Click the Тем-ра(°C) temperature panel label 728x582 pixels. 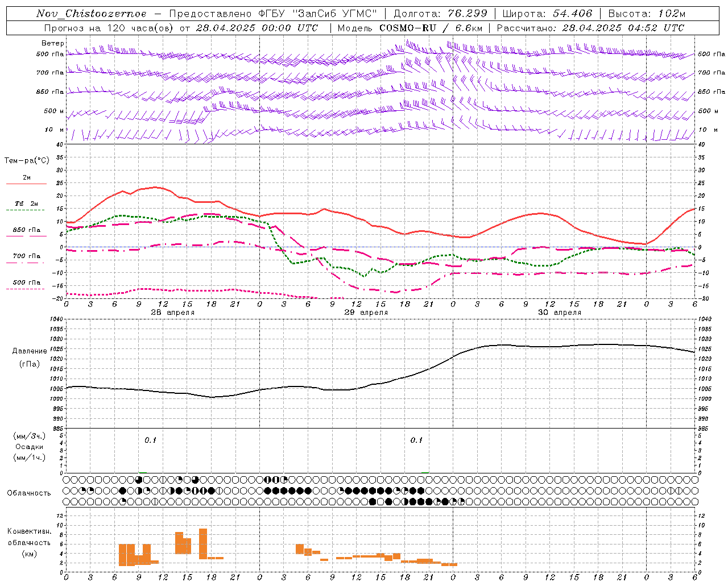tap(27, 161)
